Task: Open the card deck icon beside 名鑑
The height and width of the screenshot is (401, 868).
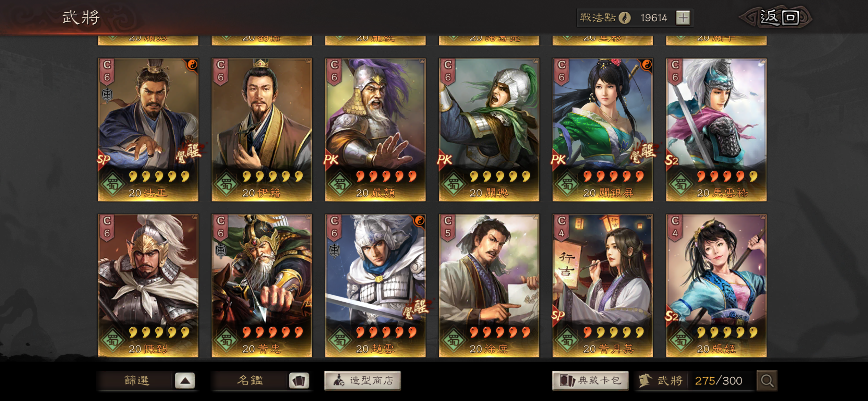Action: point(299,380)
